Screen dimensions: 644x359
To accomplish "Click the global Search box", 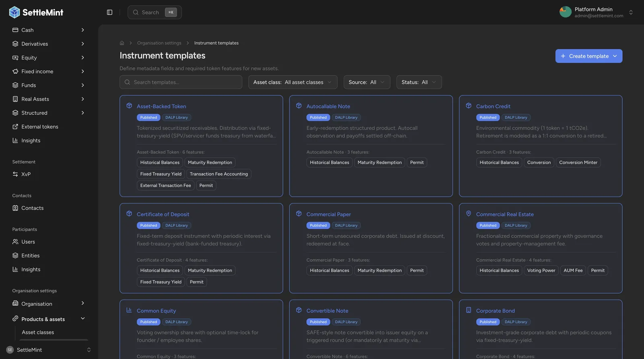I will point(155,12).
